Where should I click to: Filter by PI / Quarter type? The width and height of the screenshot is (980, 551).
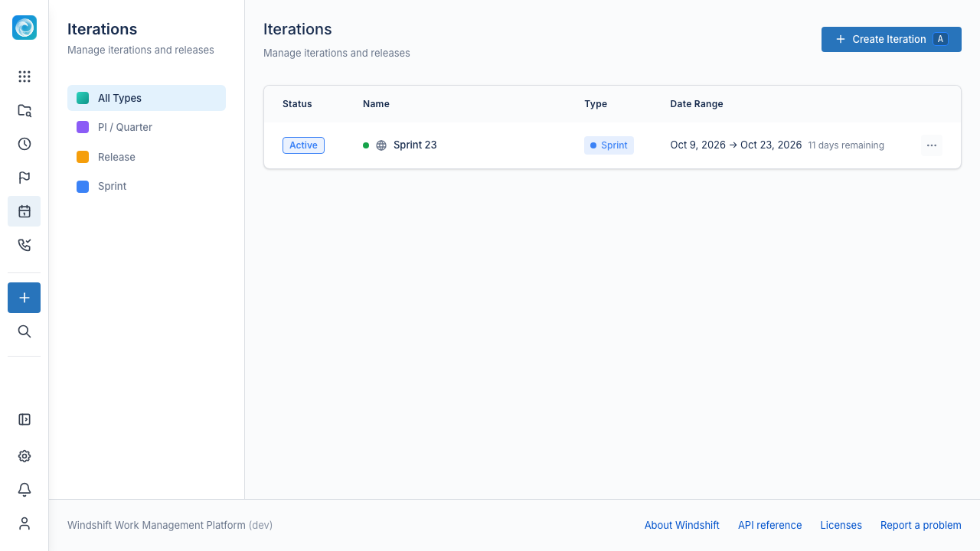click(x=146, y=127)
